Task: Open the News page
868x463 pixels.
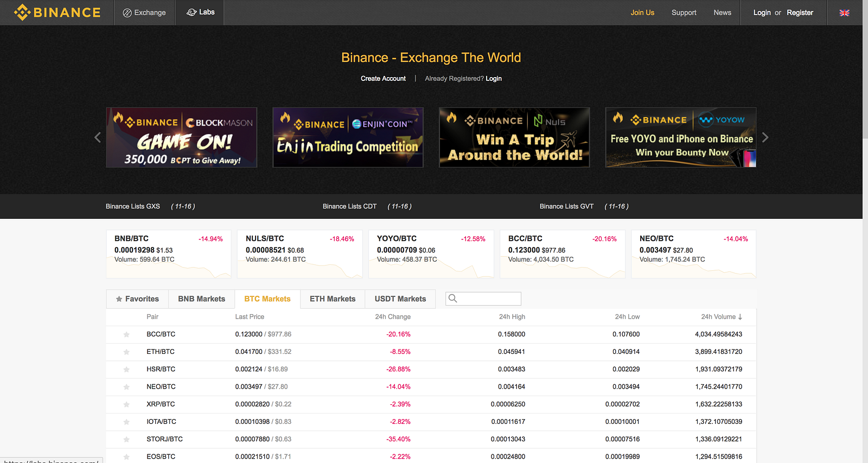Action: click(x=723, y=12)
